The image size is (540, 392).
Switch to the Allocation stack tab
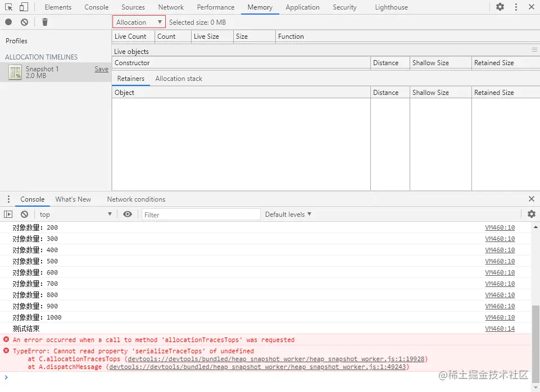point(179,79)
